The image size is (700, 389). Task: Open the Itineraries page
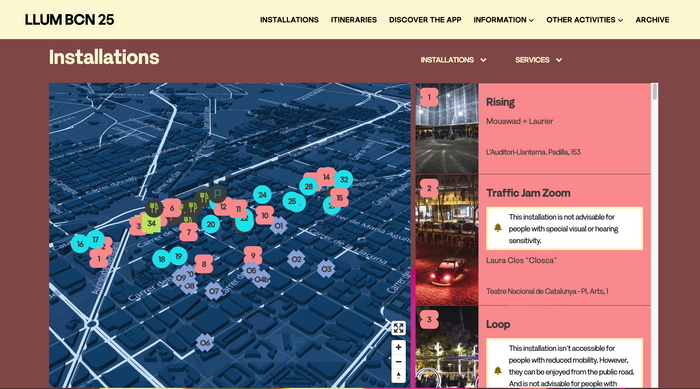coord(354,20)
